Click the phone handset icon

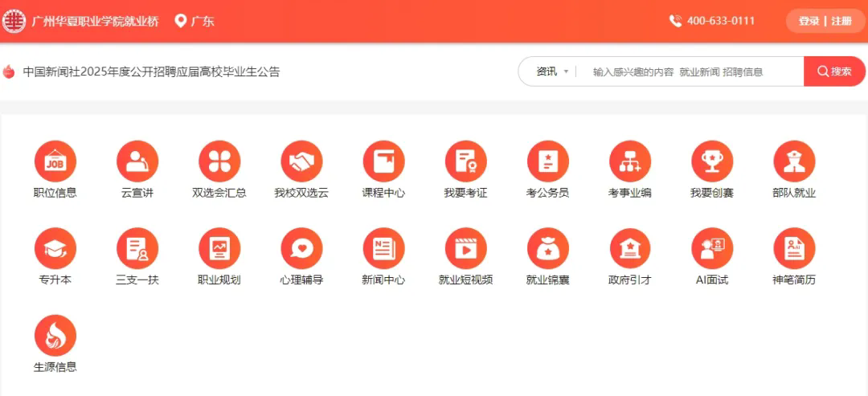pyautogui.click(x=675, y=21)
